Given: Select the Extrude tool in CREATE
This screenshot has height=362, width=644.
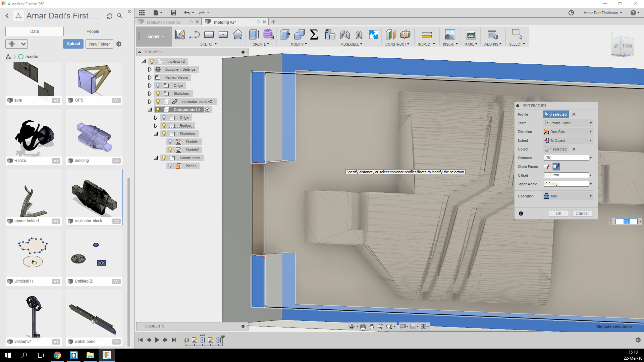Looking at the screenshot, I should coord(254,35).
